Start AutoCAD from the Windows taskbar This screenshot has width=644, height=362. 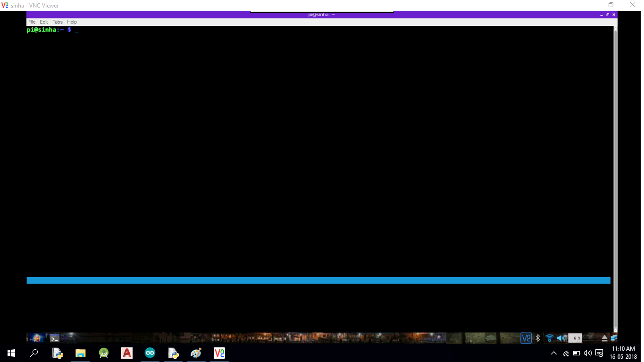(x=126, y=353)
